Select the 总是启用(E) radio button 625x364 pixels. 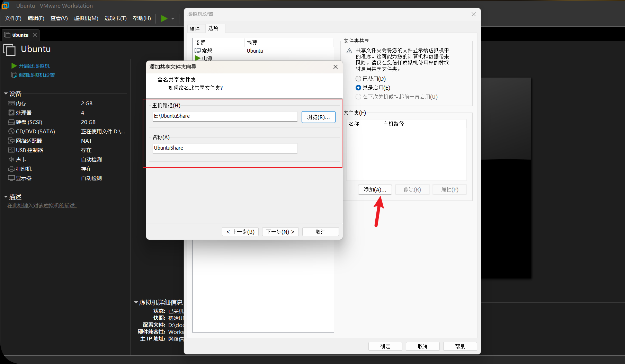[x=358, y=88]
